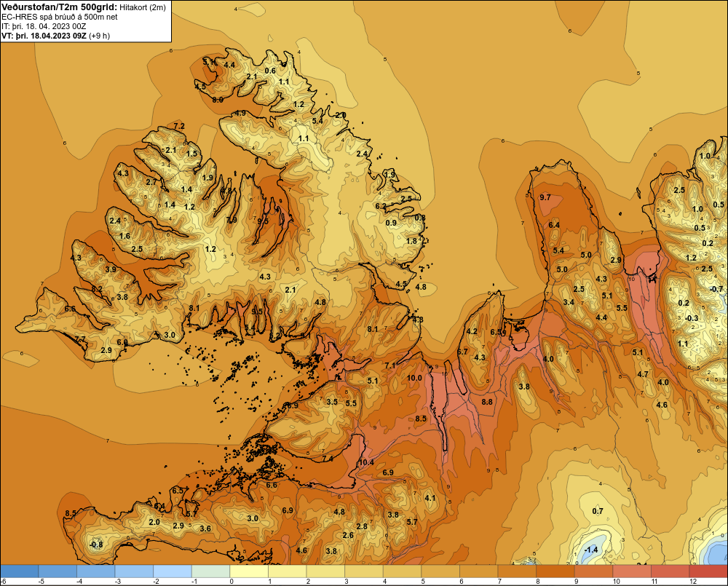The width and height of the screenshot is (728, 586).
Task: Click the 9.7 temperature value on the map
Action: 545,197
